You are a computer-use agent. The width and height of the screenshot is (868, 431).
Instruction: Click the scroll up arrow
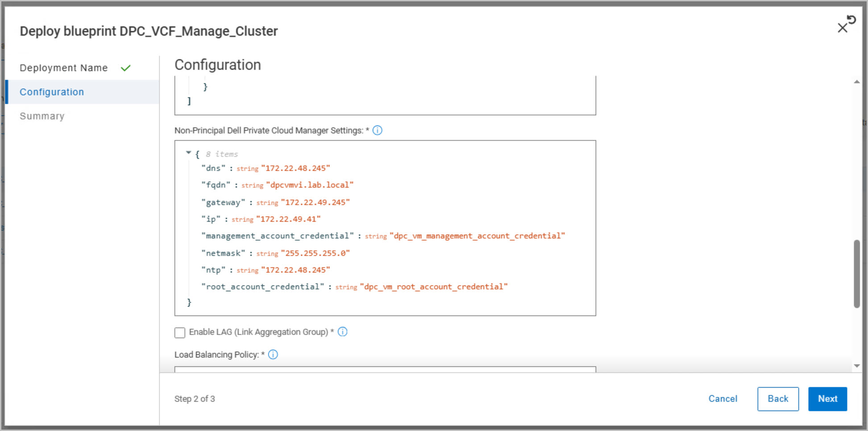856,82
